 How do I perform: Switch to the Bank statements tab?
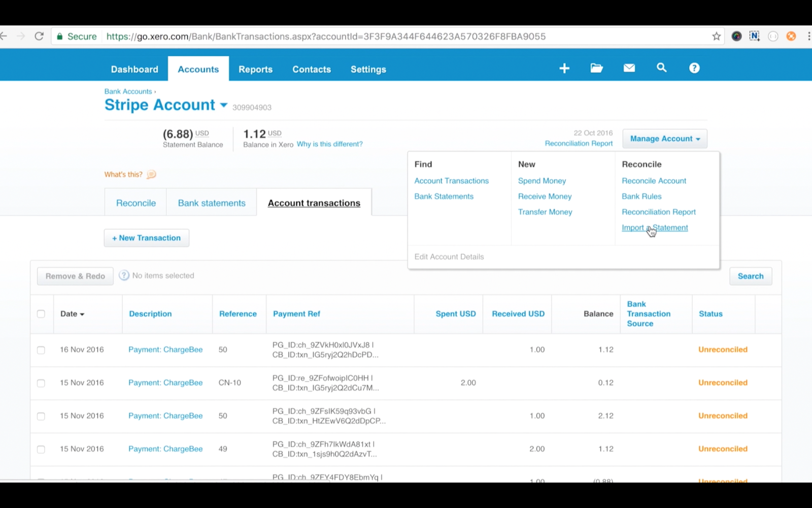coord(212,203)
